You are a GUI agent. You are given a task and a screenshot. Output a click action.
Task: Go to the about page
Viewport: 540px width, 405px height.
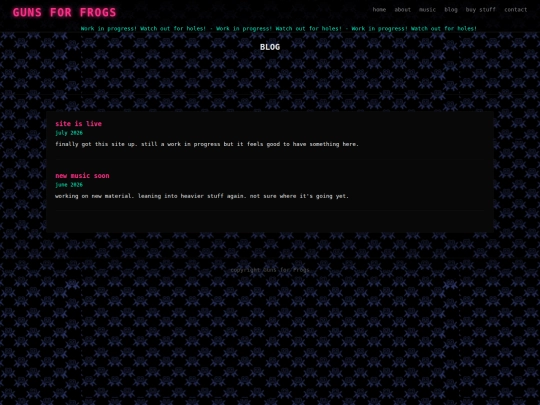pos(403,10)
